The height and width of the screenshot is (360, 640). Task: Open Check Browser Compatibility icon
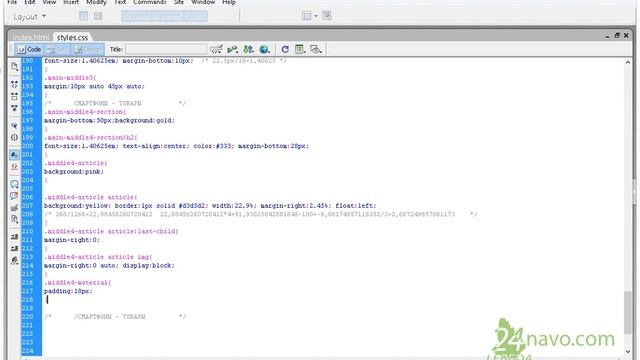pyautogui.click(x=233, y=49)
